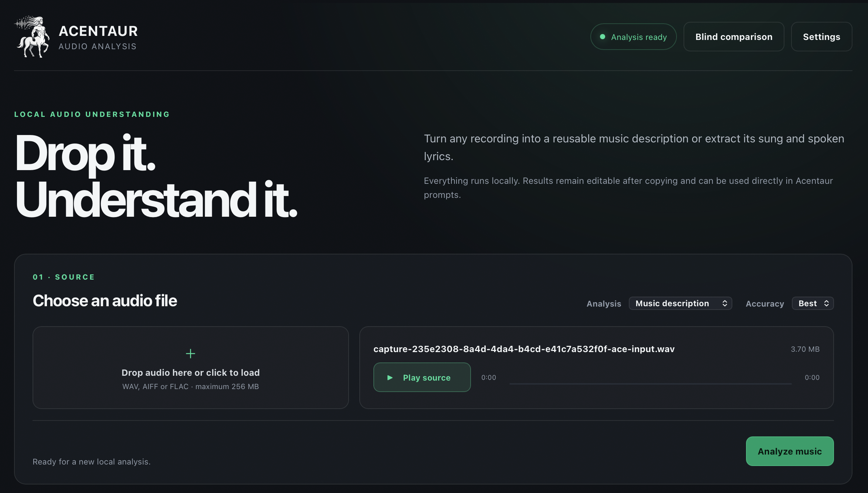Viewport: 868px width, 493px height.
Task: Open the Settings page
Action: 821,37
